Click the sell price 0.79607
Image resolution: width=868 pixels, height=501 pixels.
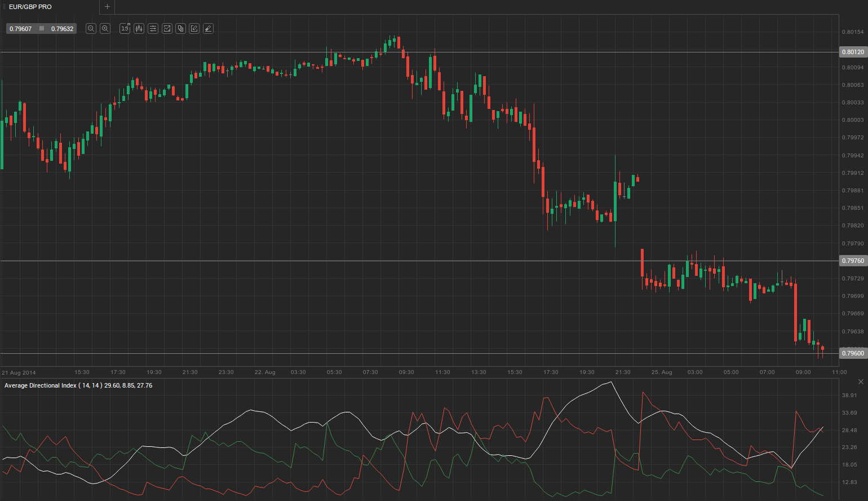[21, 29]
